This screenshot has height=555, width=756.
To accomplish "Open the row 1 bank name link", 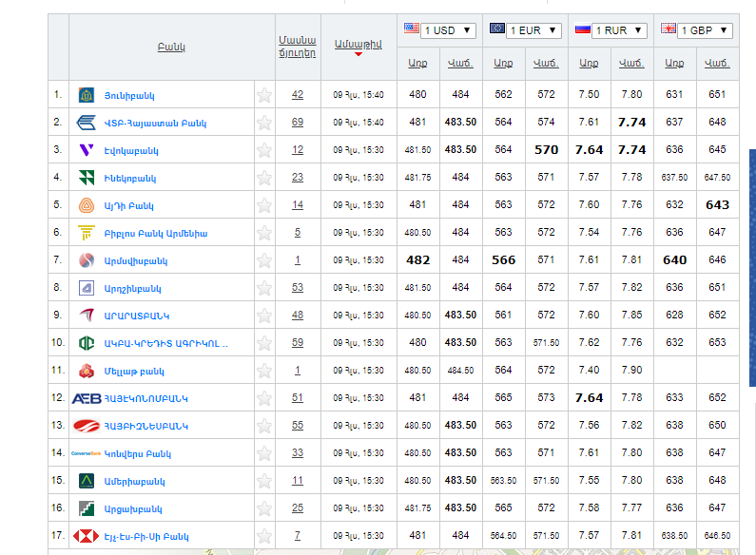I will 129,96.
